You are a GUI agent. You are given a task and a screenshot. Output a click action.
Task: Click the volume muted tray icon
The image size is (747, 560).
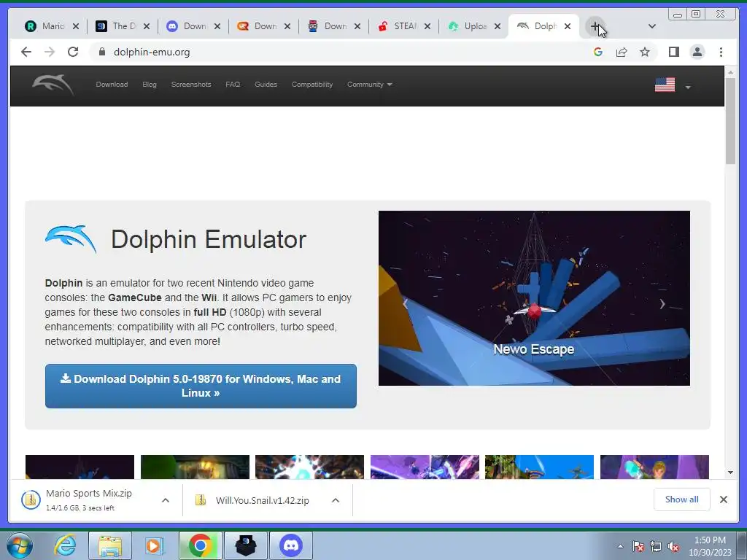(x=673, y=546)
